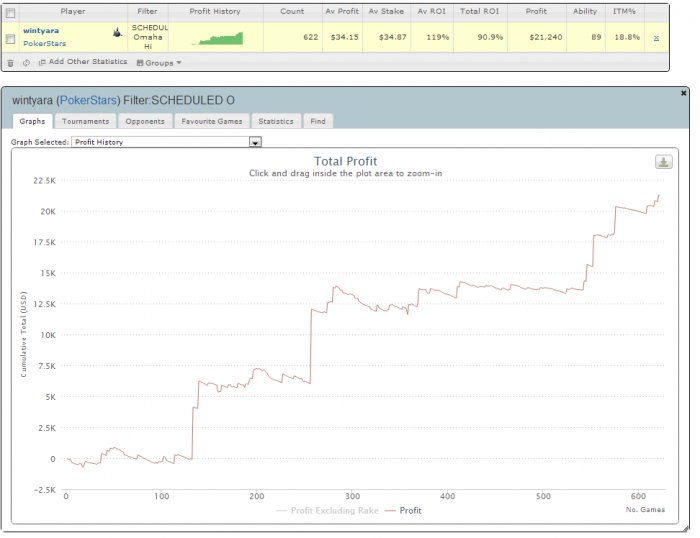
Task: Click the shark badge icon beside wintyara
Action: point(117,32)
